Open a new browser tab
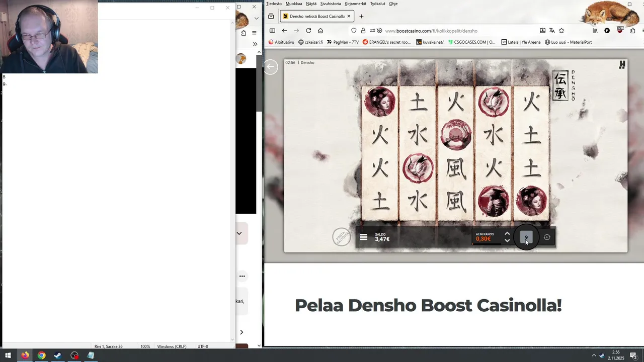Screen dimensions: 644x362 coord(361,16)
